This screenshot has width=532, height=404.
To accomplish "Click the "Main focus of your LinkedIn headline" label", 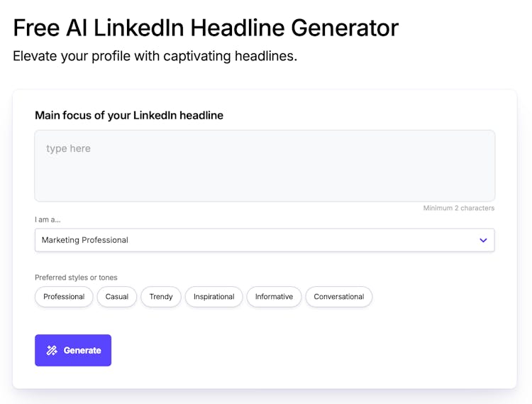I will pyautogui.click(x=129, y=115).
